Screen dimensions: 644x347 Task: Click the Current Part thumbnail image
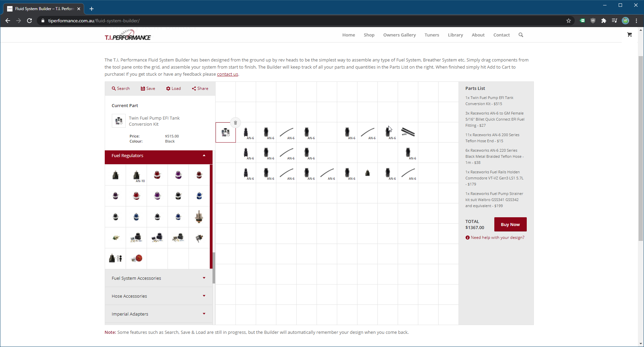coord(119,121)
